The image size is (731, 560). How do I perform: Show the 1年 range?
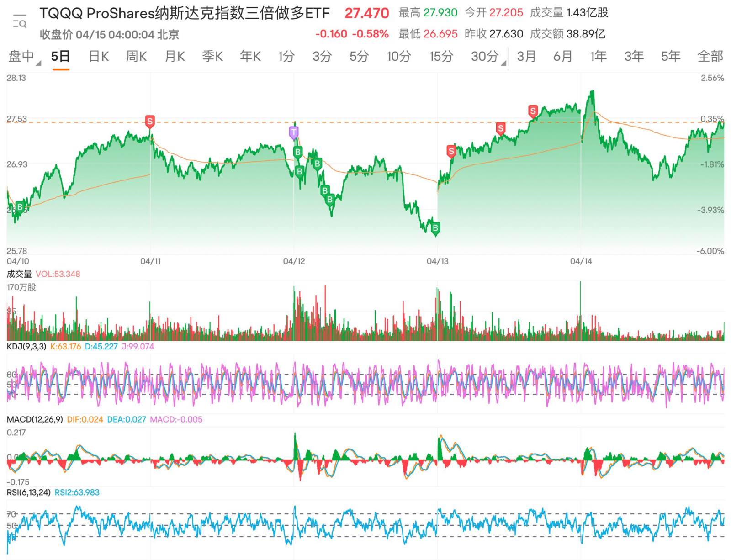[598, 56]
